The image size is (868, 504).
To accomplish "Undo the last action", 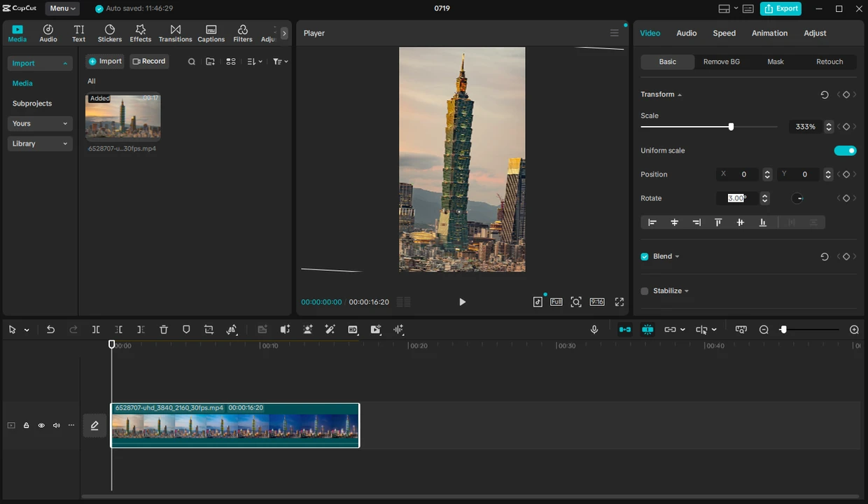I will point(50,330).
